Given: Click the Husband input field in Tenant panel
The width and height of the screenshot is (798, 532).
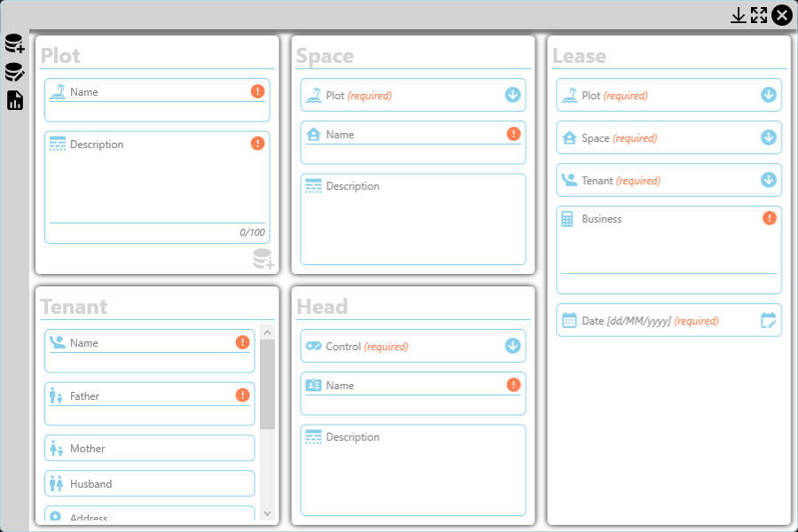Looking at the screenshot, I should pyautogui.click(x=149, y=484).
